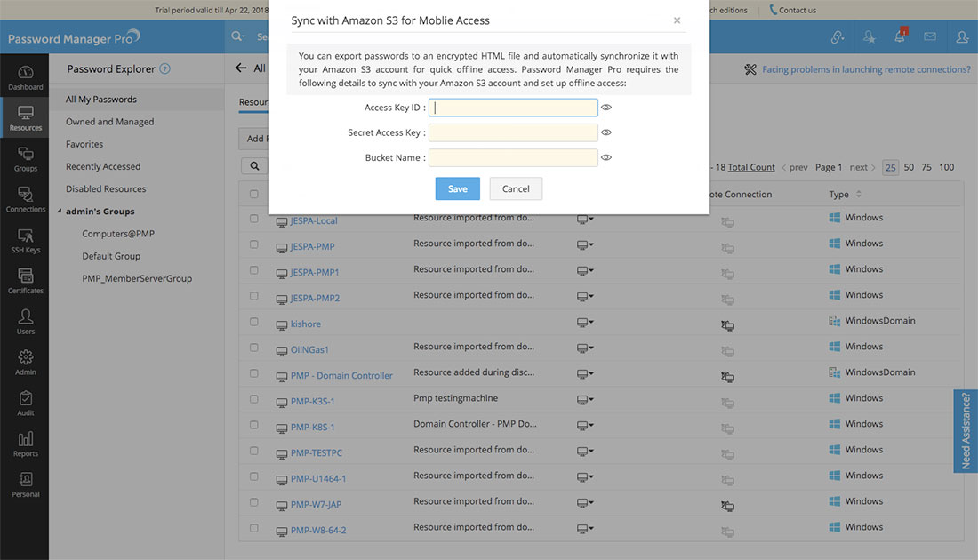Go to Certificates sidebar icon
This screenshot has height=560, width=978.
click(25, 281)
